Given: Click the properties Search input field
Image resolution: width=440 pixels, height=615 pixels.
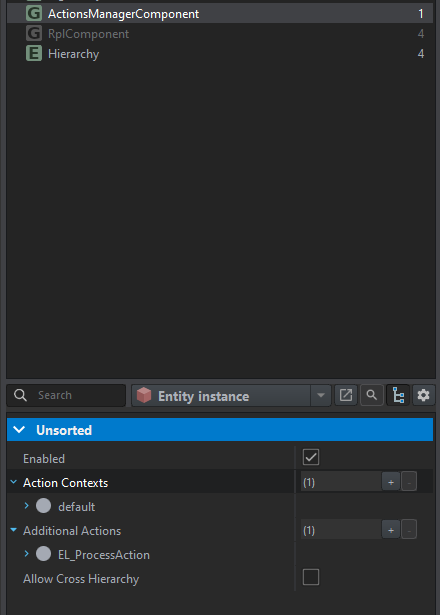Looking at the screenshot, I should click(x=66, y=395).
